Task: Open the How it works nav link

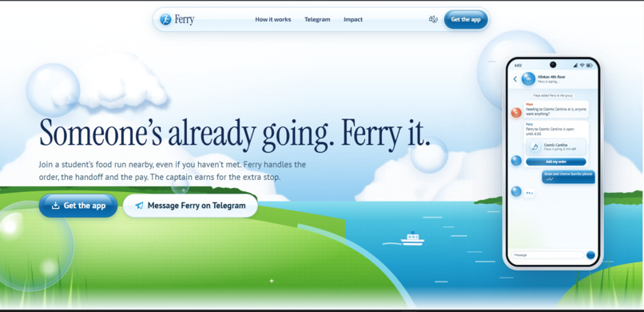Action: tap(272, 19)
